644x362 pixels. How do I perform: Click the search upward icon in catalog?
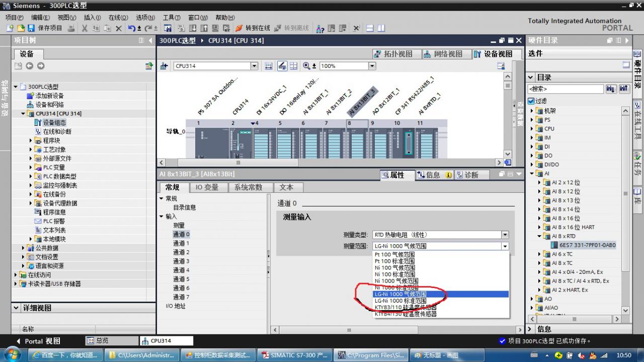[x=624, y=89]
